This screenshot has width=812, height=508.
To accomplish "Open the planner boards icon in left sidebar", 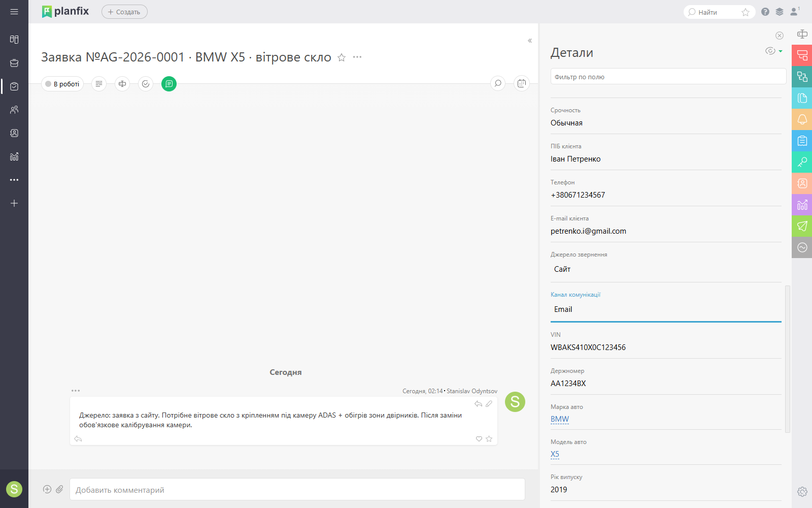I will click(14, 40).
